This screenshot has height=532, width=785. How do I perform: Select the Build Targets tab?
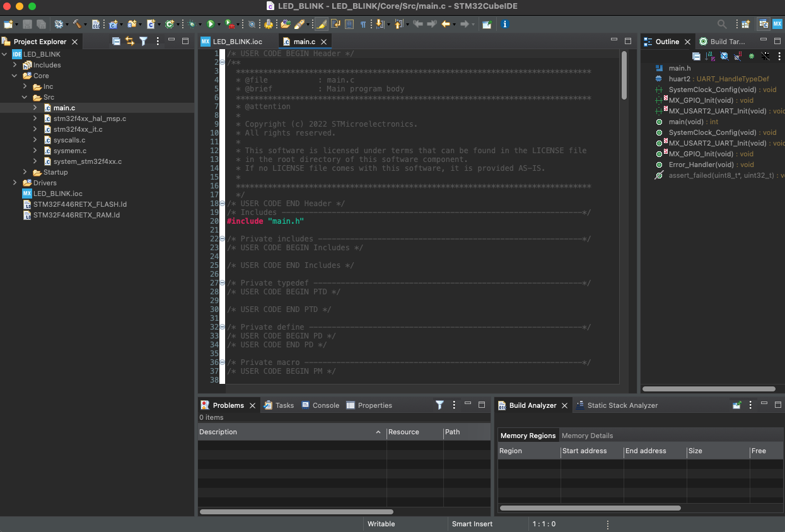click(723, 42)
